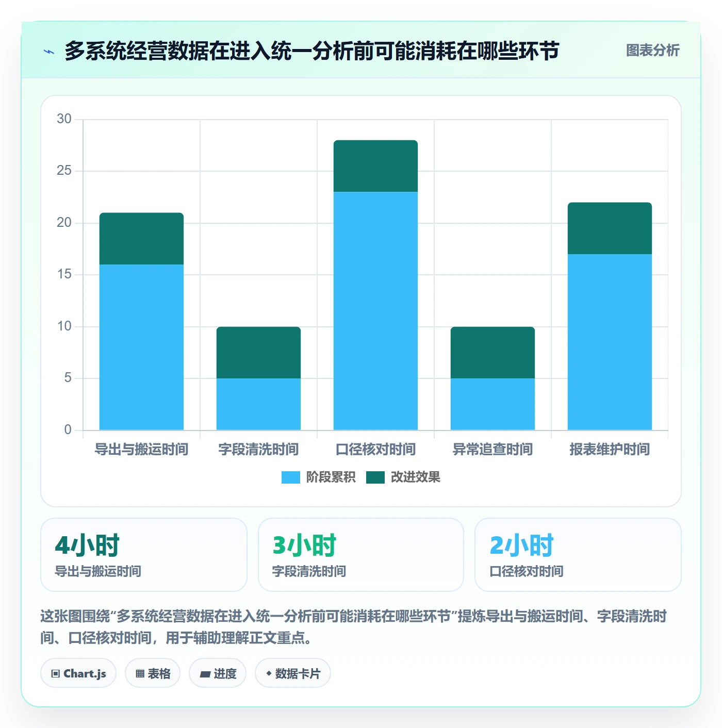
Task: Click the green segment of 异常追查时间 bar
Action: click(493, 353)
